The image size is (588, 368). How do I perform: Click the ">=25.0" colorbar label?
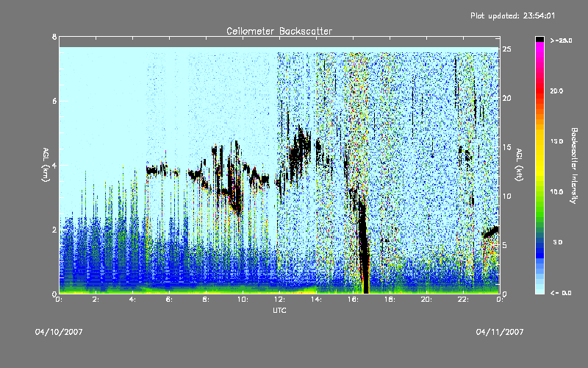[x=561, y=40]
